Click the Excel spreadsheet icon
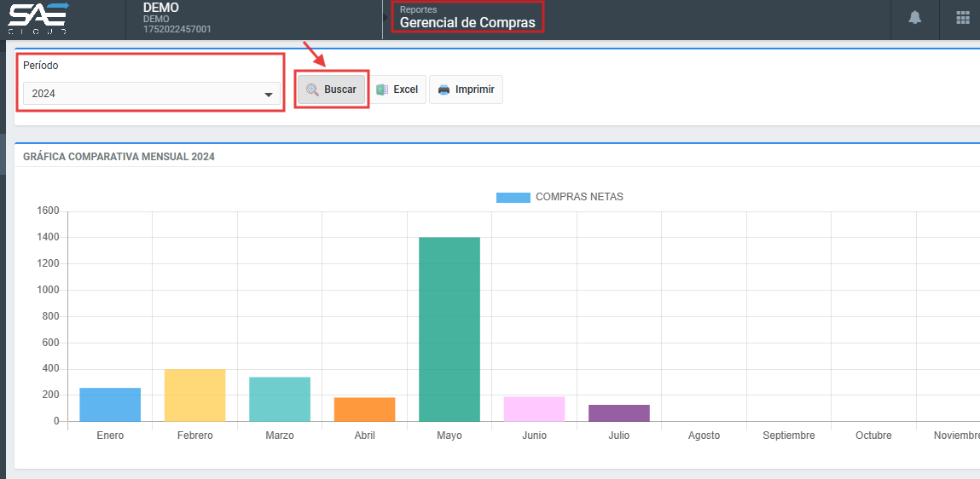This screenshot has height=479, width=980. coord(382,89)
